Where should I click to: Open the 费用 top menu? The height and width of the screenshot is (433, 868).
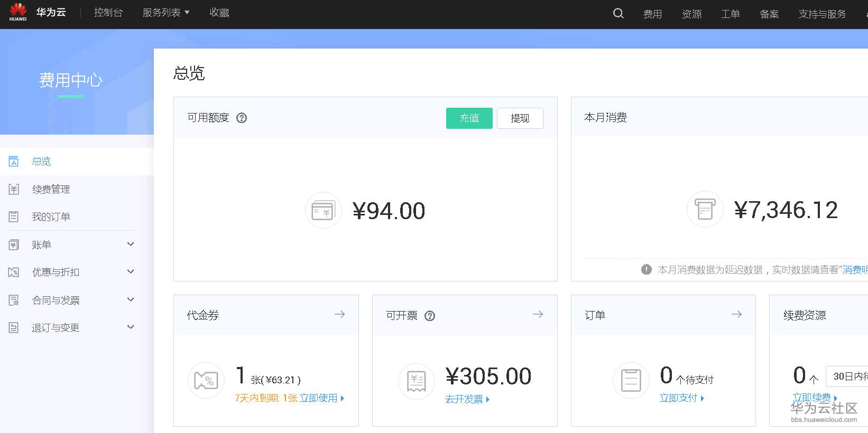point(652,14)
